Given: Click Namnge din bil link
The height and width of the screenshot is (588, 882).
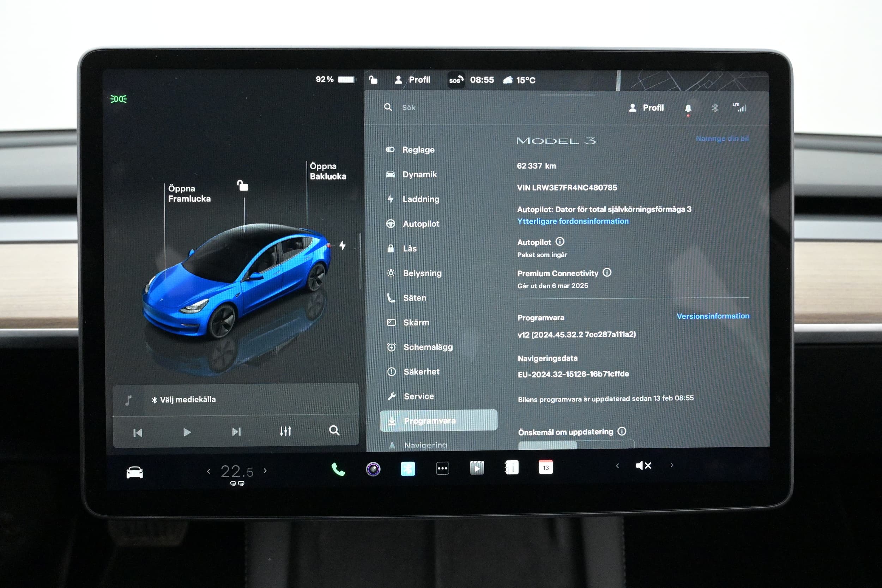Looking at the screenshot, I should [x=722, y=138].
